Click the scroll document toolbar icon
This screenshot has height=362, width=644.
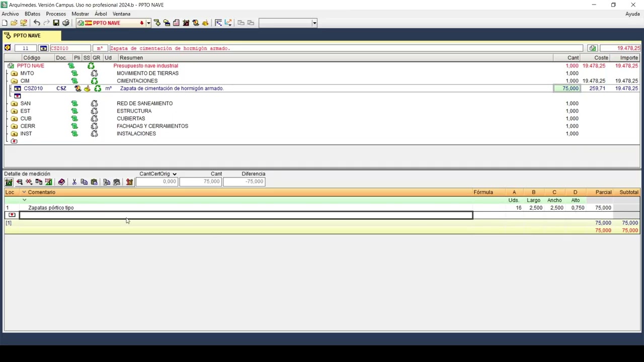coord(196,23)
